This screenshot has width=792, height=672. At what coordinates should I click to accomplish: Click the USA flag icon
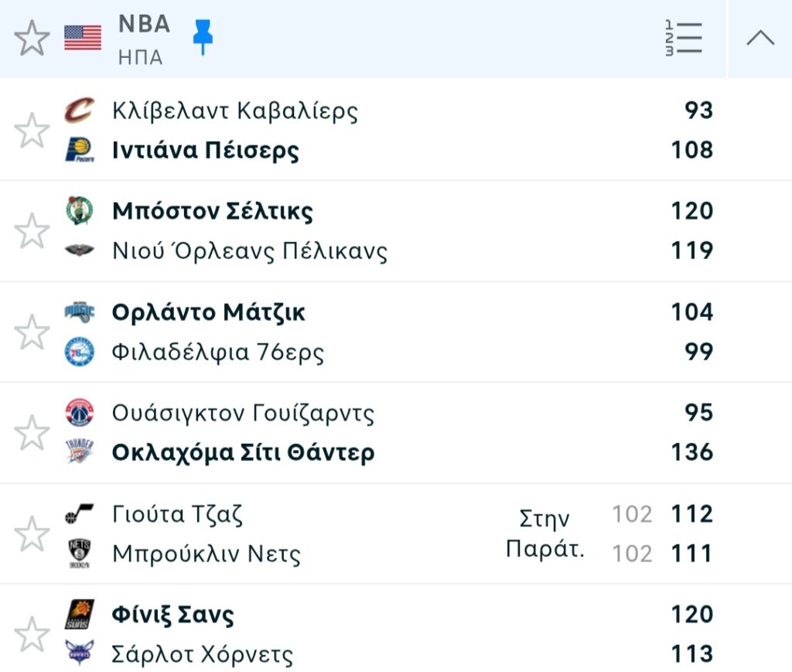[83, 38]
